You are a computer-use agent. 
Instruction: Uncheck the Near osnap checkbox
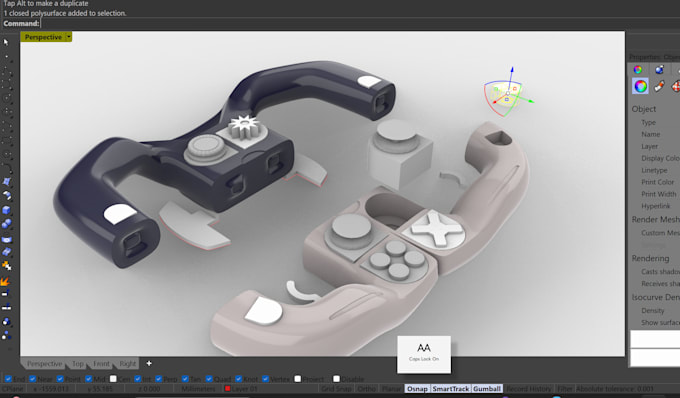coord(33,379)
